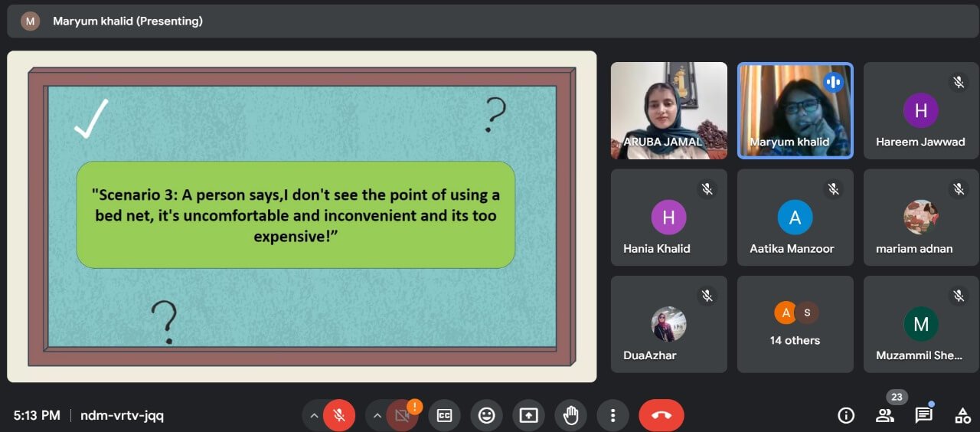The image size is (980, 432).
Task: Open the '14 others' participants tile
Action: click(795, 324)
